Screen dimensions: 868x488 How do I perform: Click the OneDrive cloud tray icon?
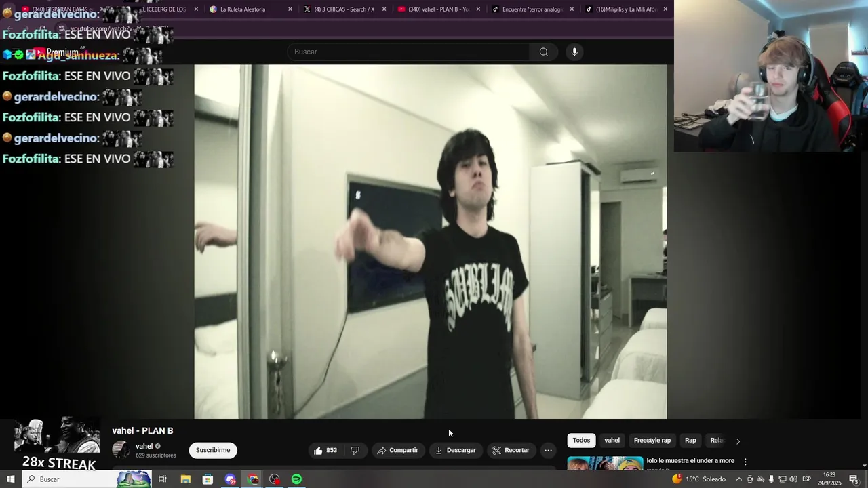point(760,479)
